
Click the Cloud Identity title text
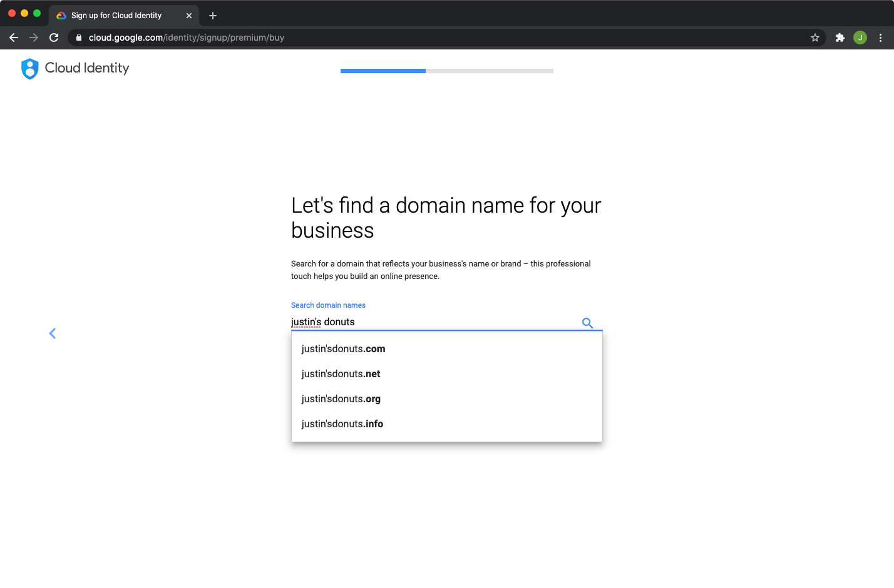point(87,68)
